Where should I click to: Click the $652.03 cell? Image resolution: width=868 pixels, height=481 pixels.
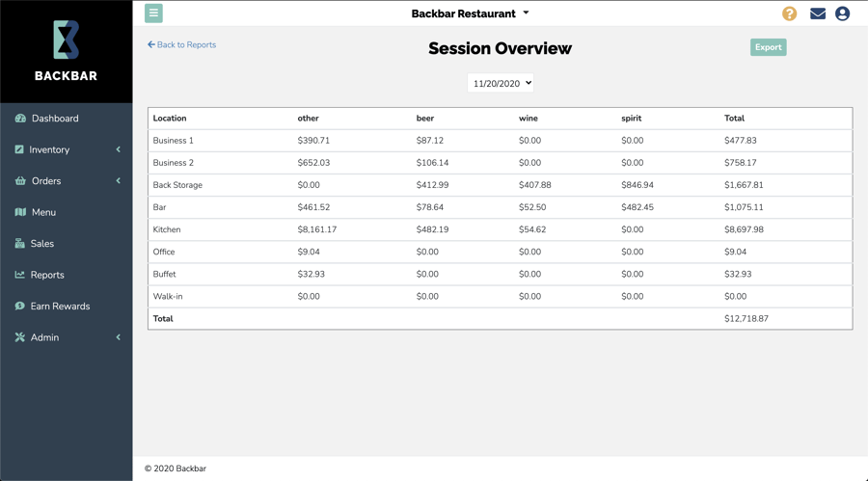point(313,163)
